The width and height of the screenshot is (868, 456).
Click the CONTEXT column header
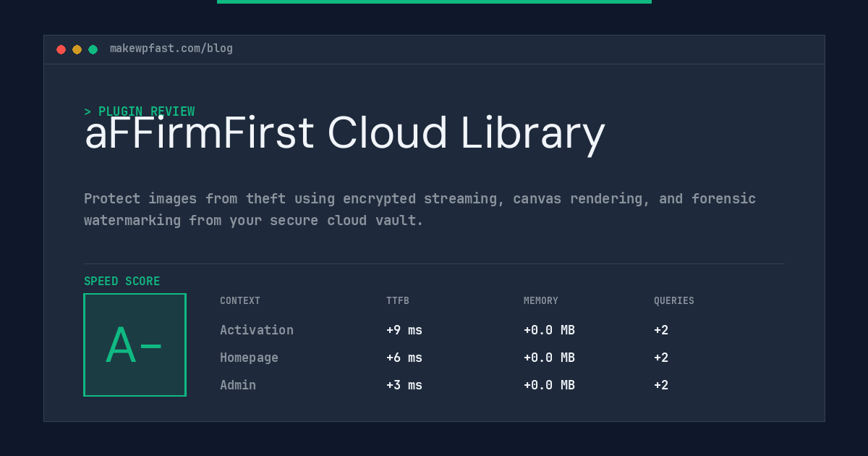click(x=240, y=301)
